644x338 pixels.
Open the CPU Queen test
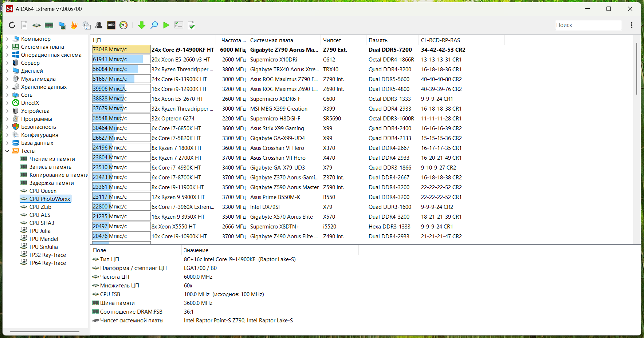pyautogui.click(x=43, y=191)
